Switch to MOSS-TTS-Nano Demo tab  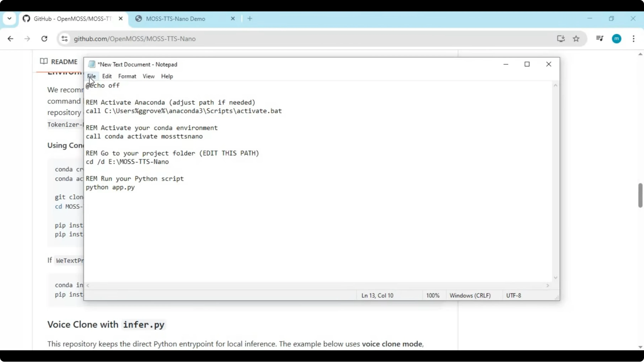click(x=176, y=19)
